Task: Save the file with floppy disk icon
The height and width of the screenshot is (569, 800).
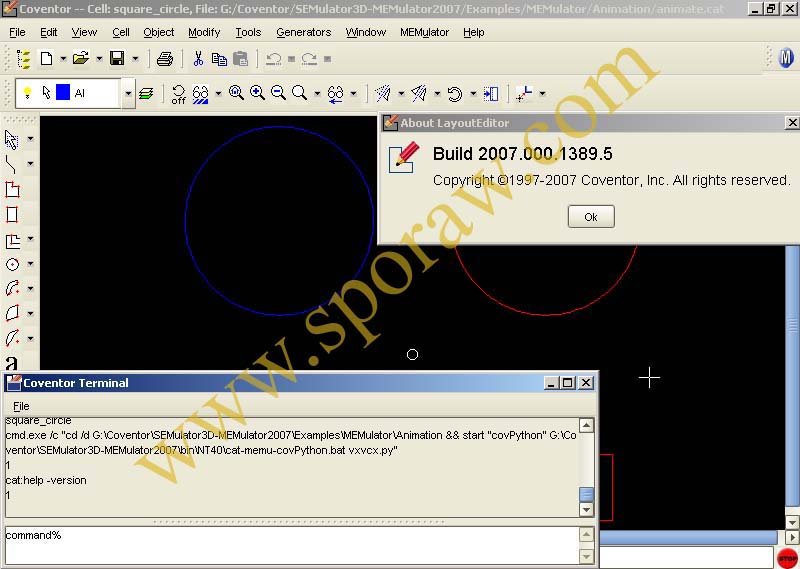Action: coord(117,59)
